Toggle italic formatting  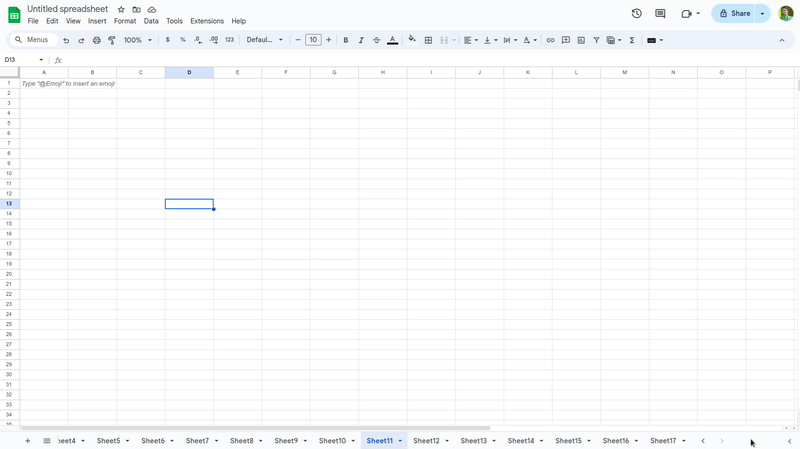click(361, 40)
